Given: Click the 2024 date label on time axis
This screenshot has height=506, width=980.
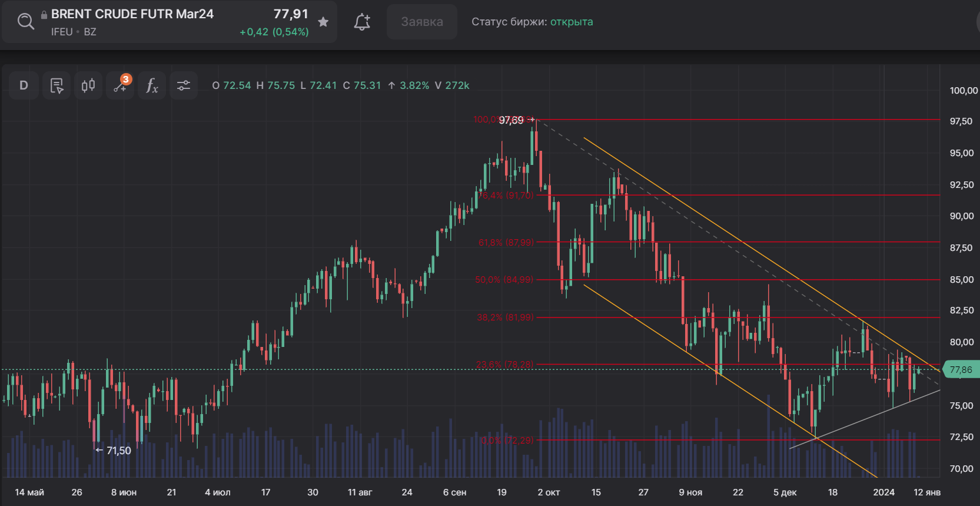Looking at the screenshot, I should 883,492.
